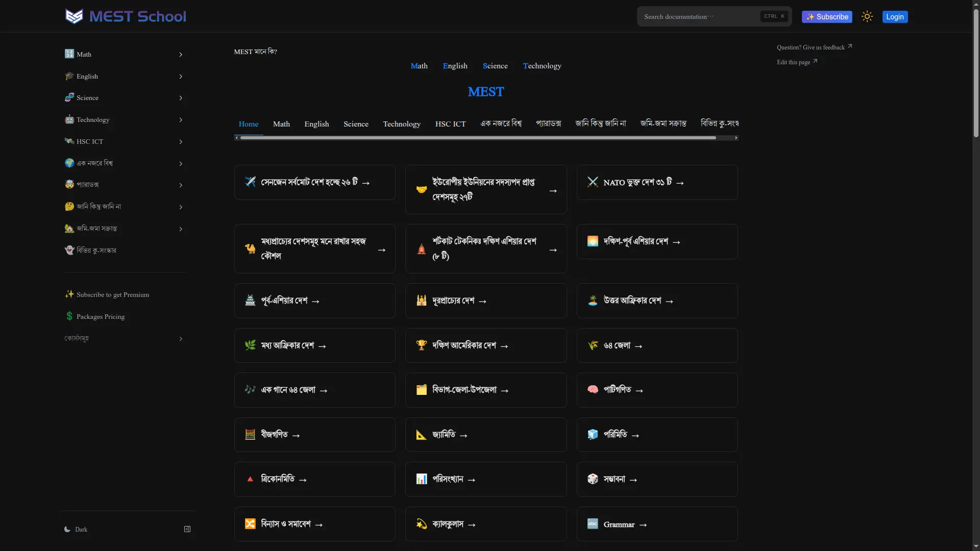Click crossed swords icon on NATO card

[x=593, y=182]
